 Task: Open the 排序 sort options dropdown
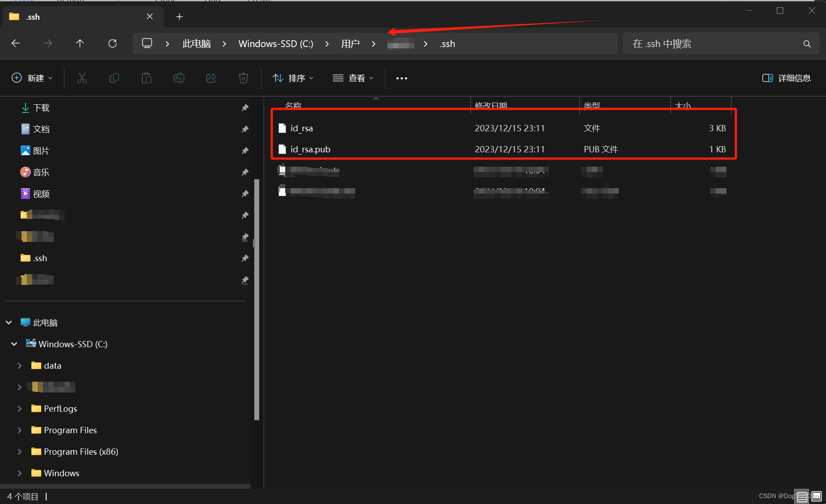293,78
